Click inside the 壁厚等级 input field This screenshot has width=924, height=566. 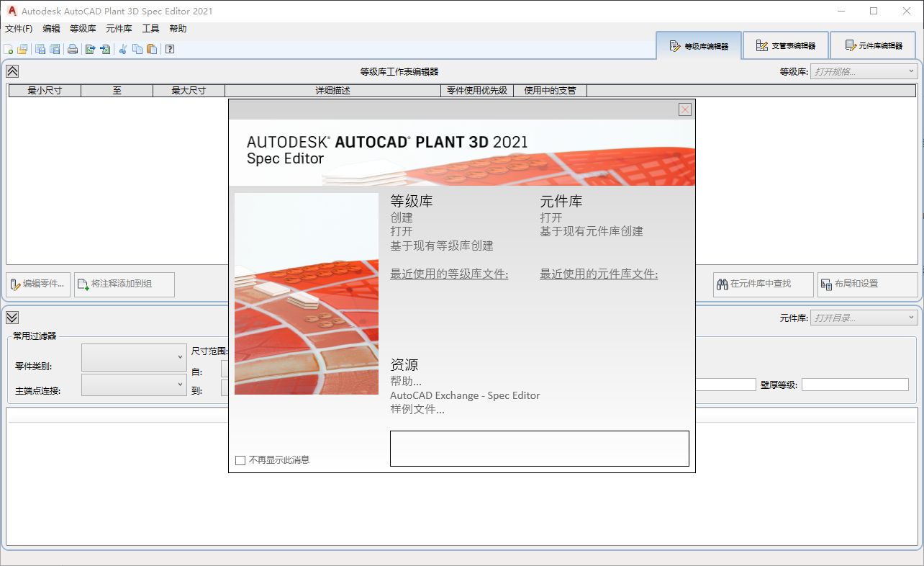pos(855,384)
